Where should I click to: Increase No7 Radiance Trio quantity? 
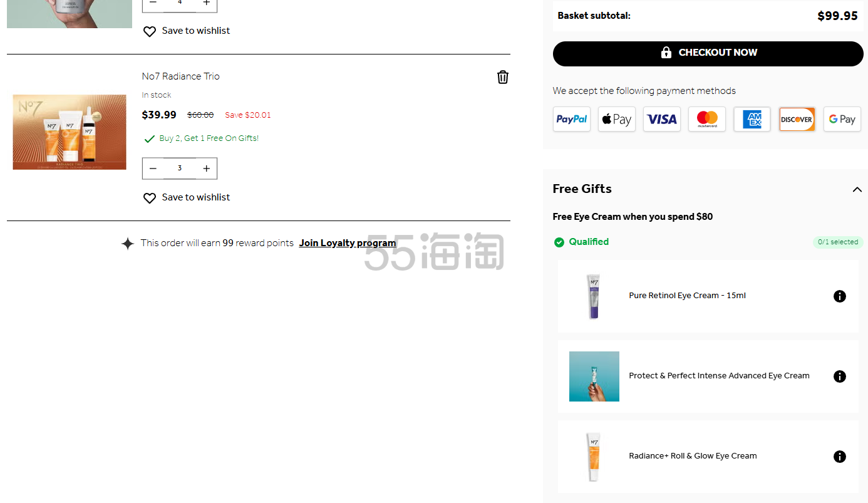tap(207, 169)
